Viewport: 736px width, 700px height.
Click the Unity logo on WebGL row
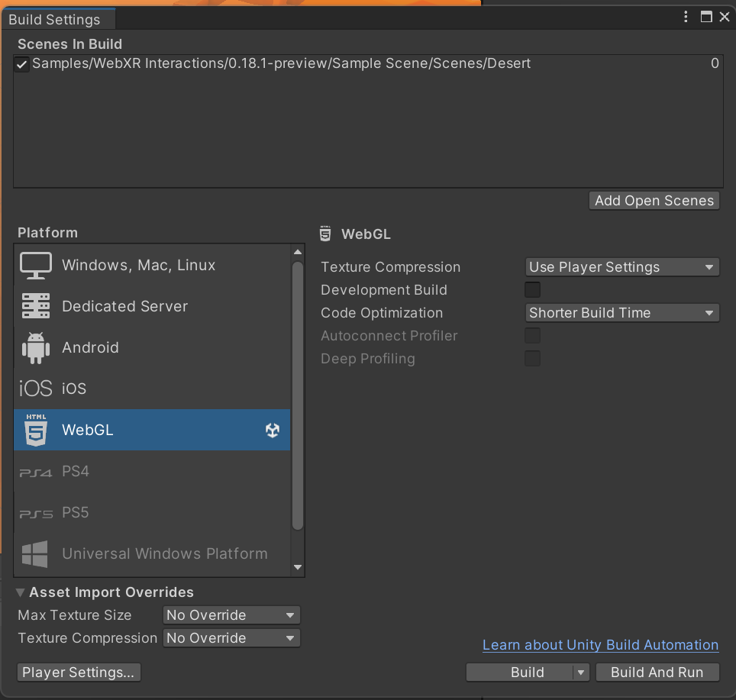[273, 430]
